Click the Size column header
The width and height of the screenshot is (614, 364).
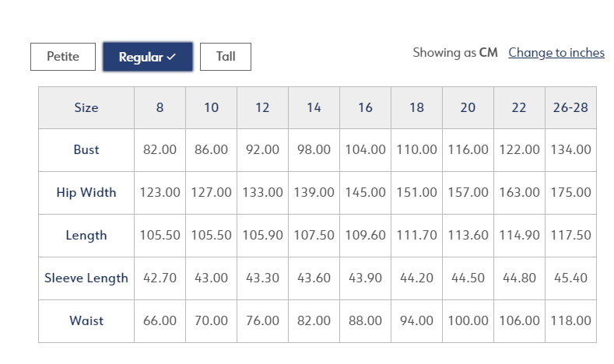click(86, 107)
